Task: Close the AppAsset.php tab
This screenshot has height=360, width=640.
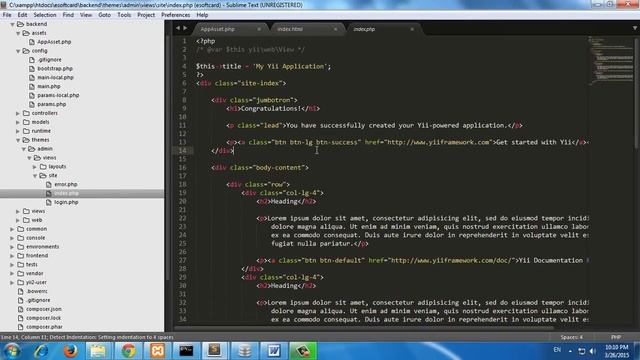Action: [x=259, y=29]
